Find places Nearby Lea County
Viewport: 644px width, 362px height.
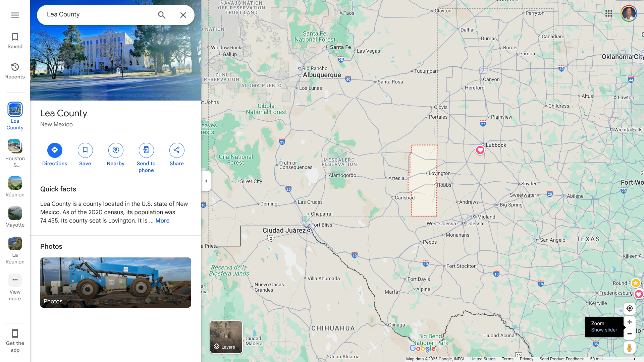(116, 155)
